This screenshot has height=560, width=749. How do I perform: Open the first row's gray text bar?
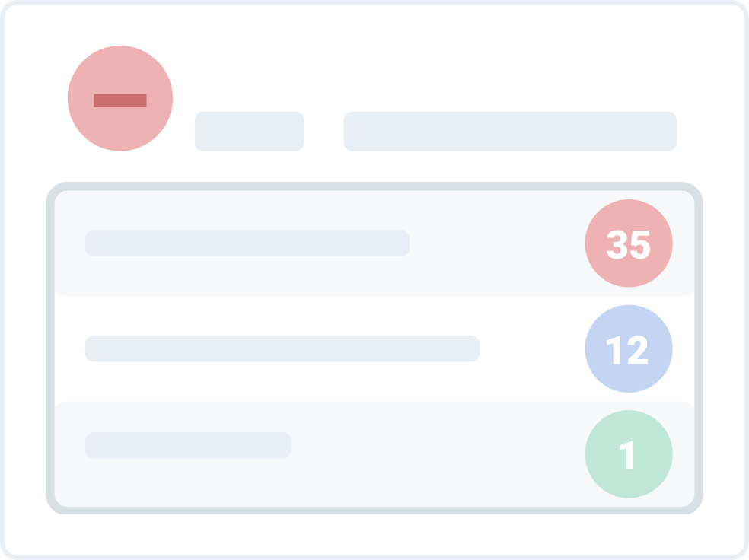[x=247, y=243]
